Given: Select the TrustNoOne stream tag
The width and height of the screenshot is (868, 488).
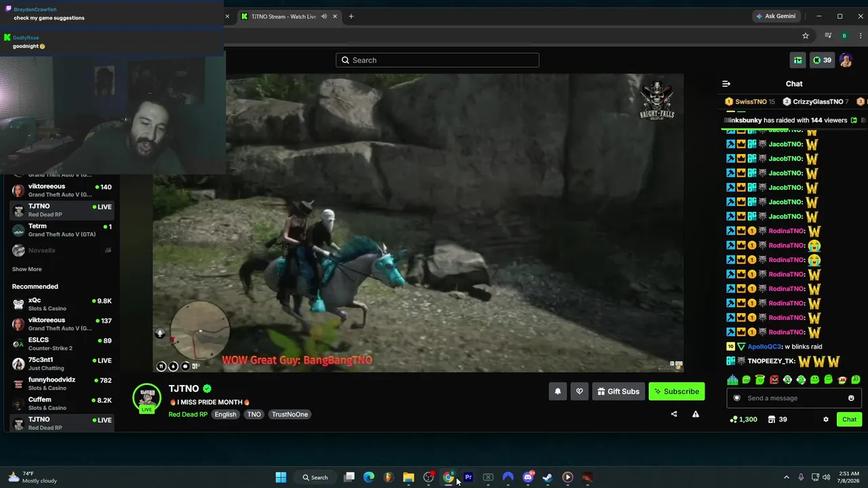Looking at the screenshot, I should point(290,414).
